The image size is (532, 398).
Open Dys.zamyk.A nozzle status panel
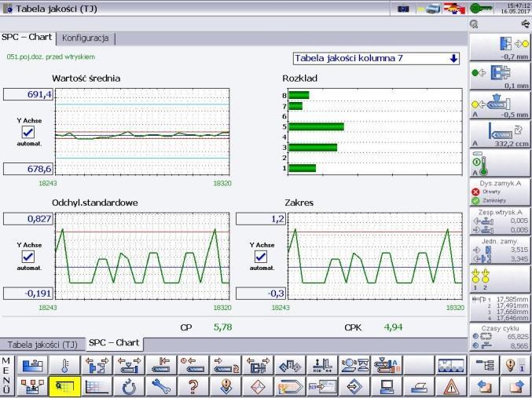(x=500, y=192)
